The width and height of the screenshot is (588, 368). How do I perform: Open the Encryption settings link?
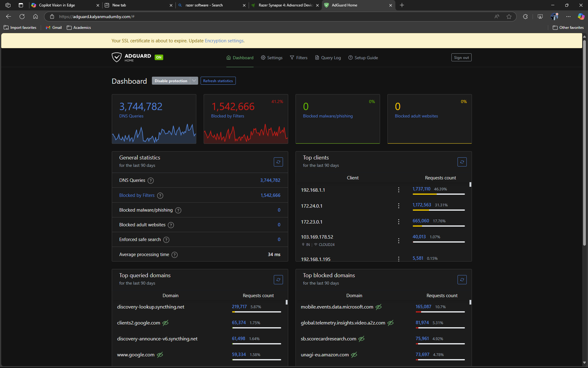click(x=224, y=41)
